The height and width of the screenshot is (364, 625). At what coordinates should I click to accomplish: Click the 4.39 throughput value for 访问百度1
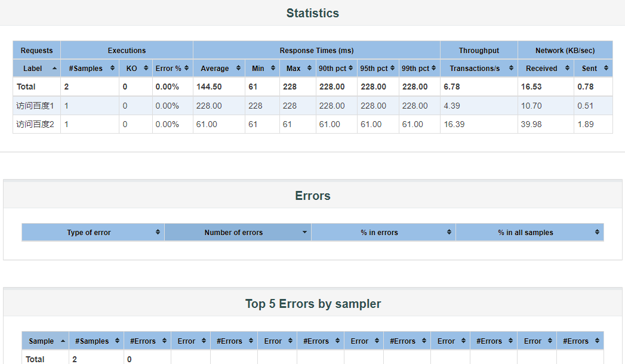point(452,106)
